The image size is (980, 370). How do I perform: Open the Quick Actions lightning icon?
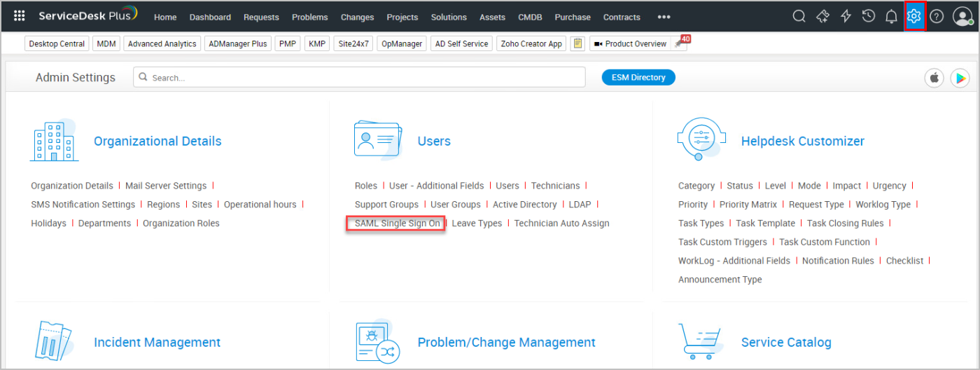[846, 16]
